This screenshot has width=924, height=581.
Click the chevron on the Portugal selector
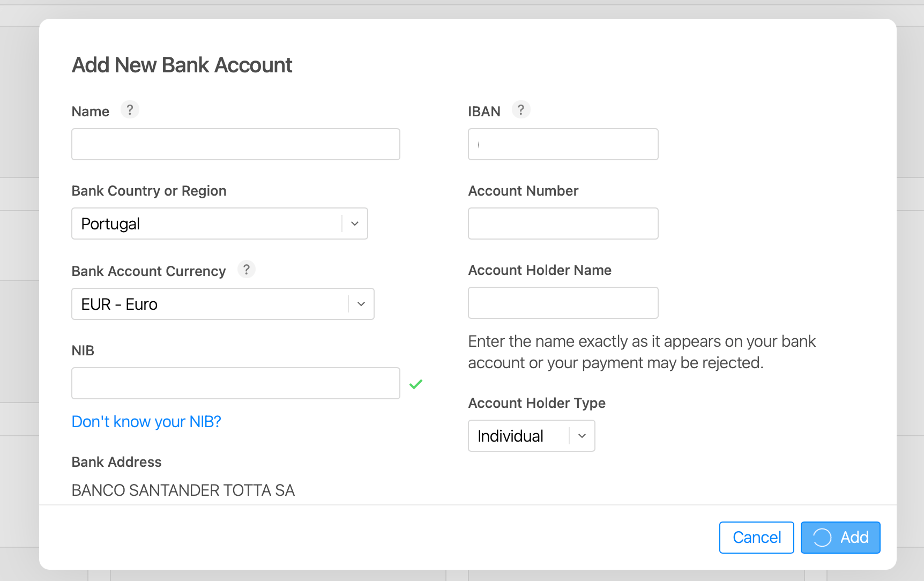354,224
